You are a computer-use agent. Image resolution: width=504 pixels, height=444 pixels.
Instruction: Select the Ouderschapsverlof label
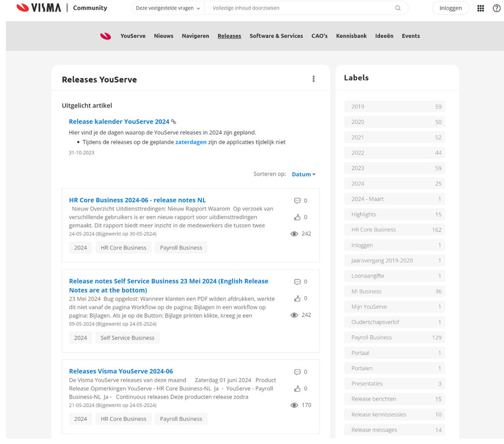[395, 322]
